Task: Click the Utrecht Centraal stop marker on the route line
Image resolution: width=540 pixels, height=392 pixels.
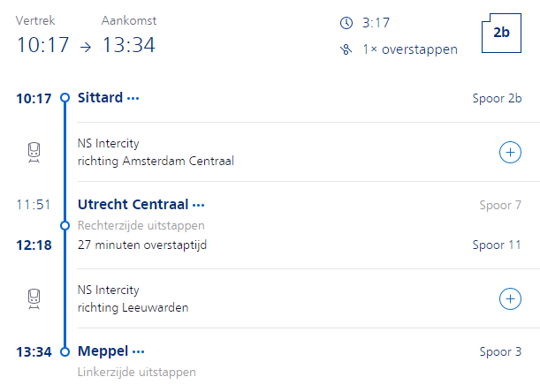Action: click(x=65, y=225)
